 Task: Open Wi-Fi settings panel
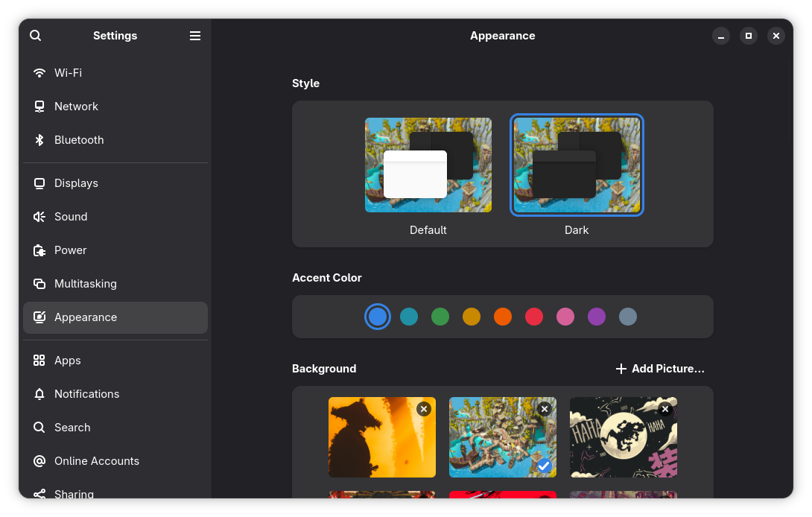point(115,72)
